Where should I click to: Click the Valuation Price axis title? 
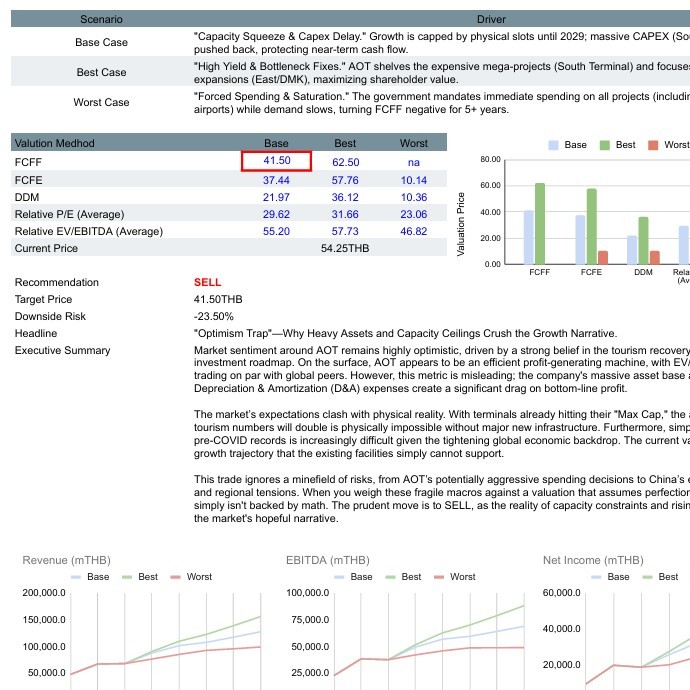[x=461, y=224]
